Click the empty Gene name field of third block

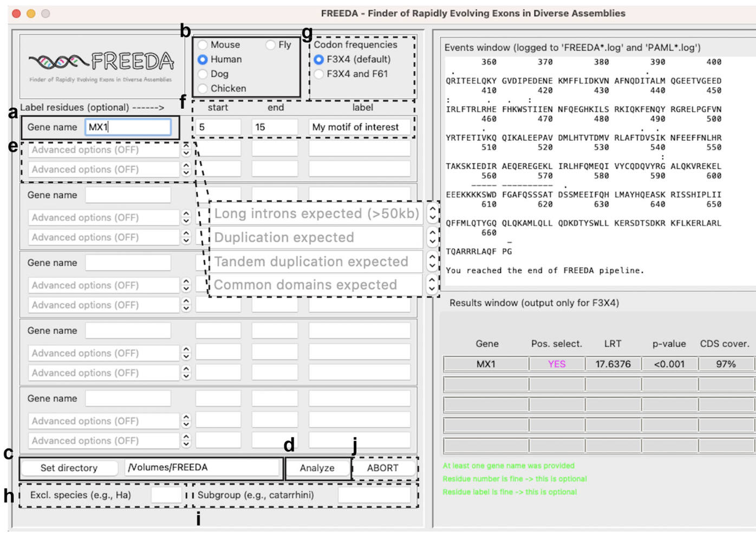pyautogui.click(x=128, y=262)
